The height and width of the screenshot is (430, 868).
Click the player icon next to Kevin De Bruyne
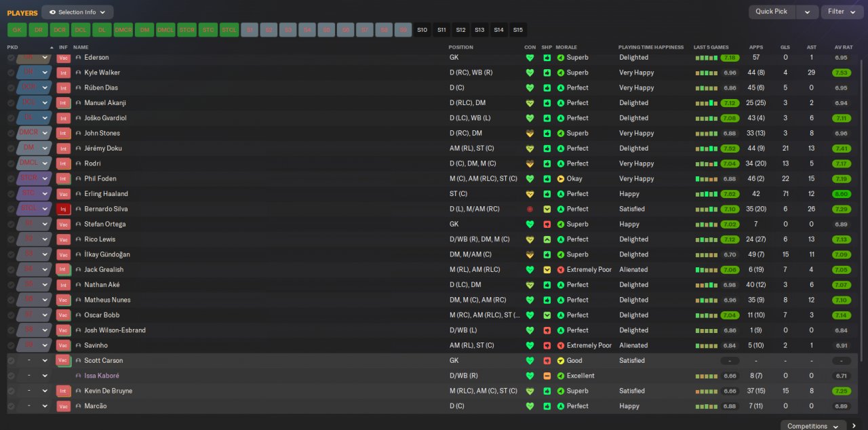click(79, 391)
